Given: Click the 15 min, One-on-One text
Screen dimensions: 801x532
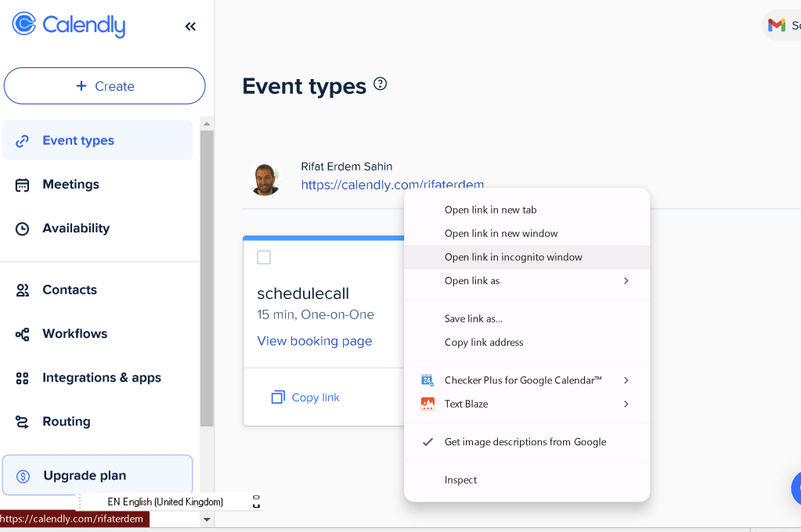Looking at the screenshot, I should [x=316, y=315].
